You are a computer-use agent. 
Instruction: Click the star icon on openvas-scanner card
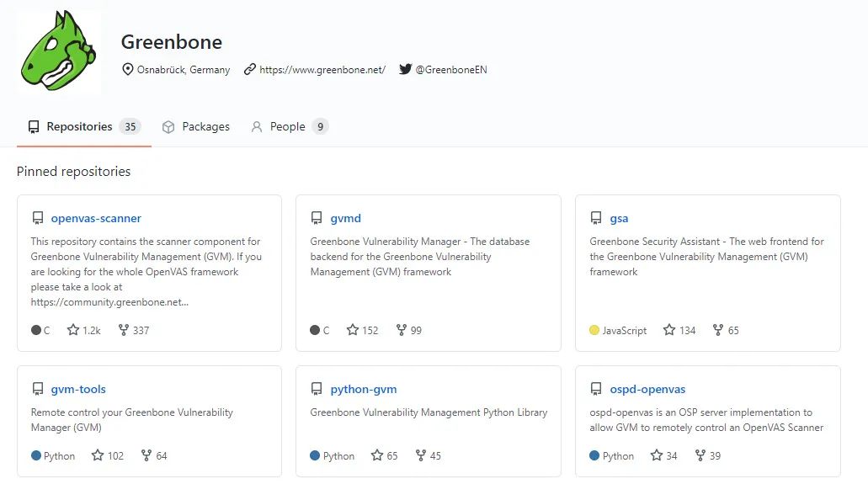click(73, 330)
